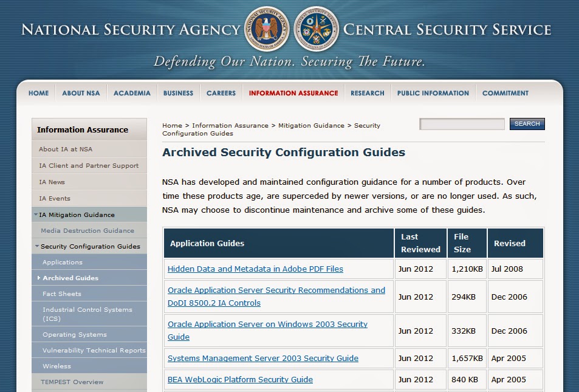Go to the HOME tab

pos(38,93)
